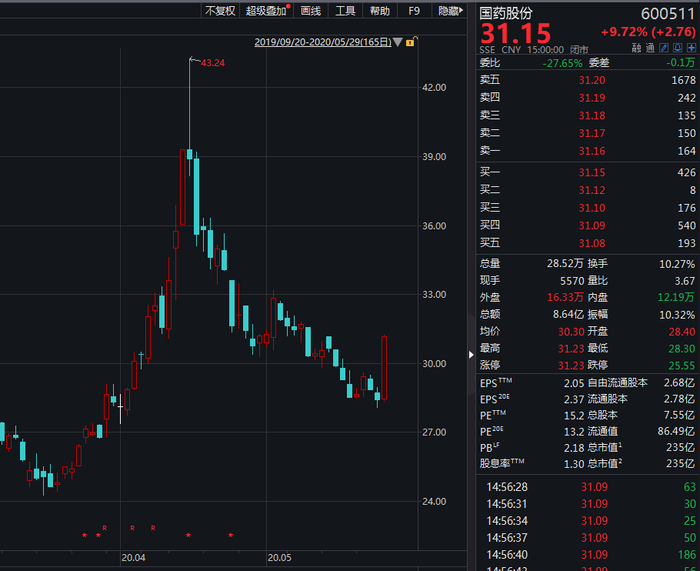Click the EPS TTM value 2.05
The width and height of the screenshot is (700, 571).
(x=574, y=383)
